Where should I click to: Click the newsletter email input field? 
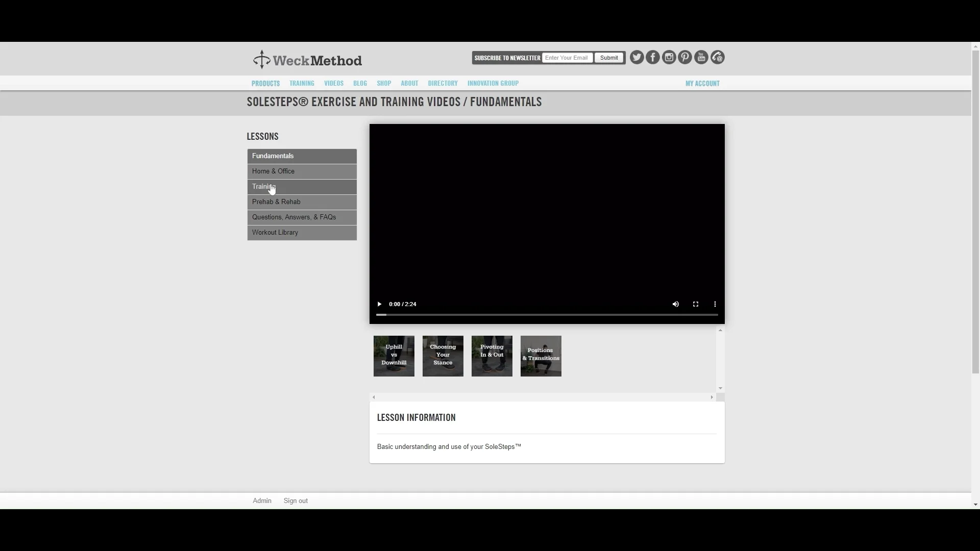[x=568, y=58]
